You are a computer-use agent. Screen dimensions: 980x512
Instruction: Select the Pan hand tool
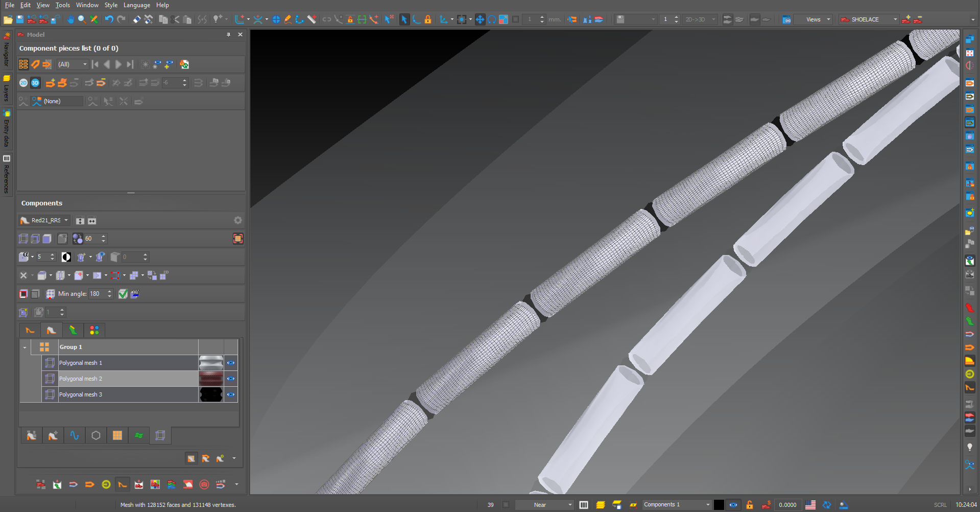[70, 19]
